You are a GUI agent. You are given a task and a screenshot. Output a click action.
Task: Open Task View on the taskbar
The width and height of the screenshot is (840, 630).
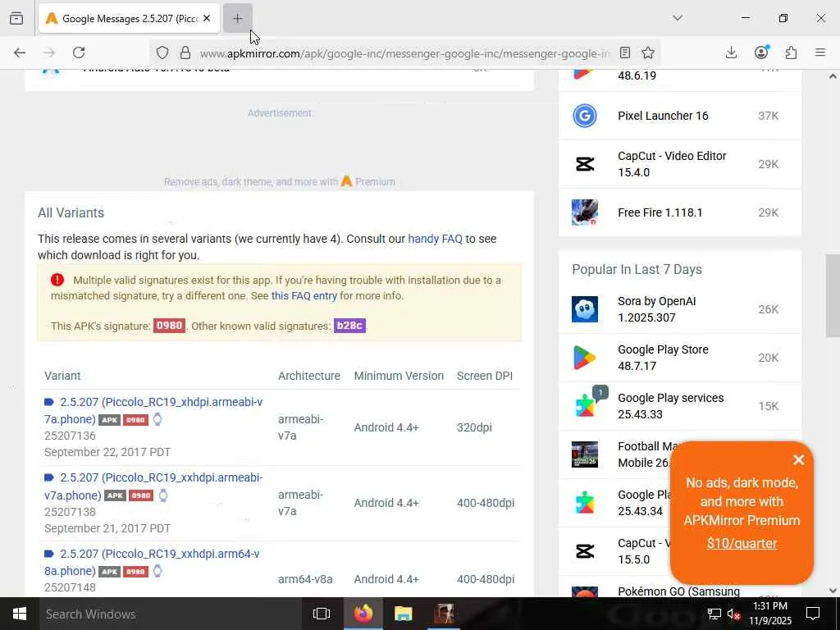(x=321, y=614)
